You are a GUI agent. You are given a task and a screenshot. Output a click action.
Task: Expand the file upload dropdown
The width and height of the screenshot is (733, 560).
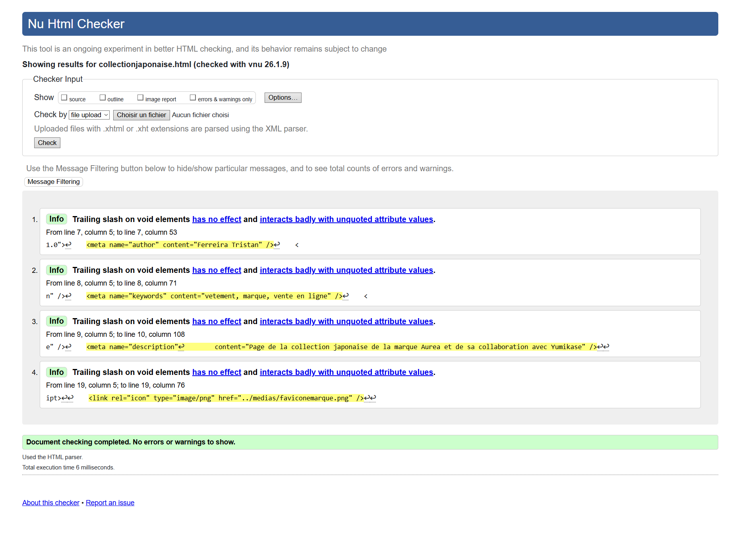click(89, 115)
